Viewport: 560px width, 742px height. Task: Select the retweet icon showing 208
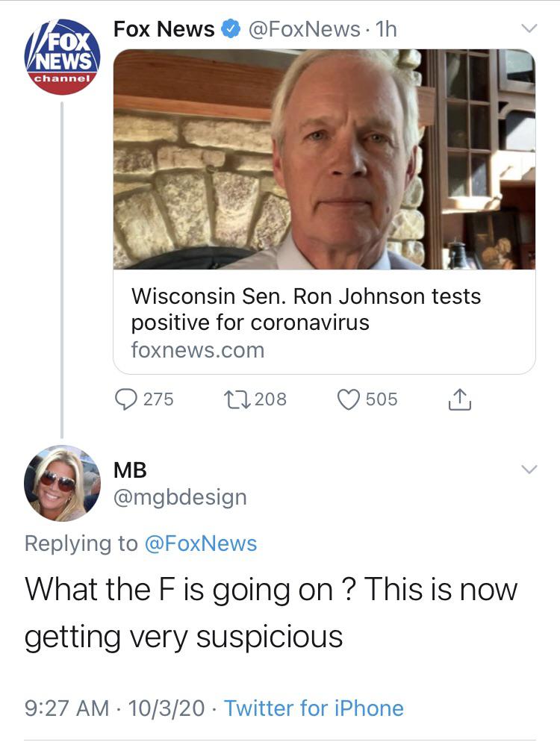pyautogui.click(x=237, y=399)
